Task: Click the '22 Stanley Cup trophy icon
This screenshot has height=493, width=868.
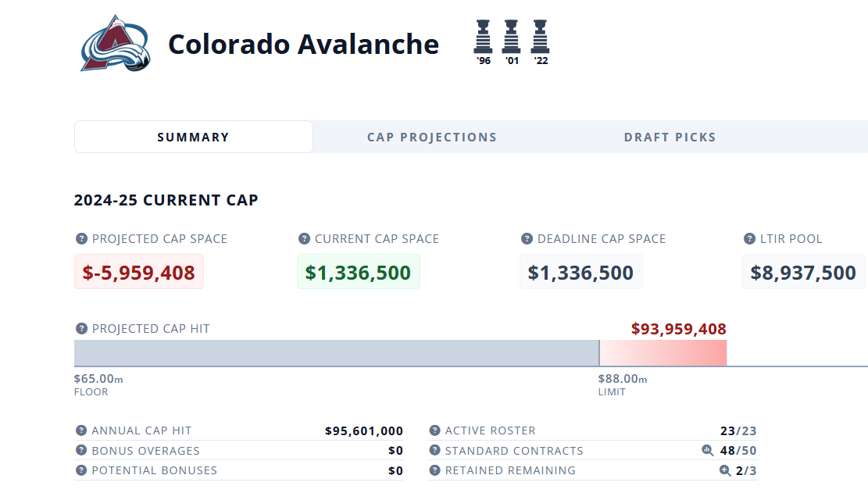Action: 541,37
